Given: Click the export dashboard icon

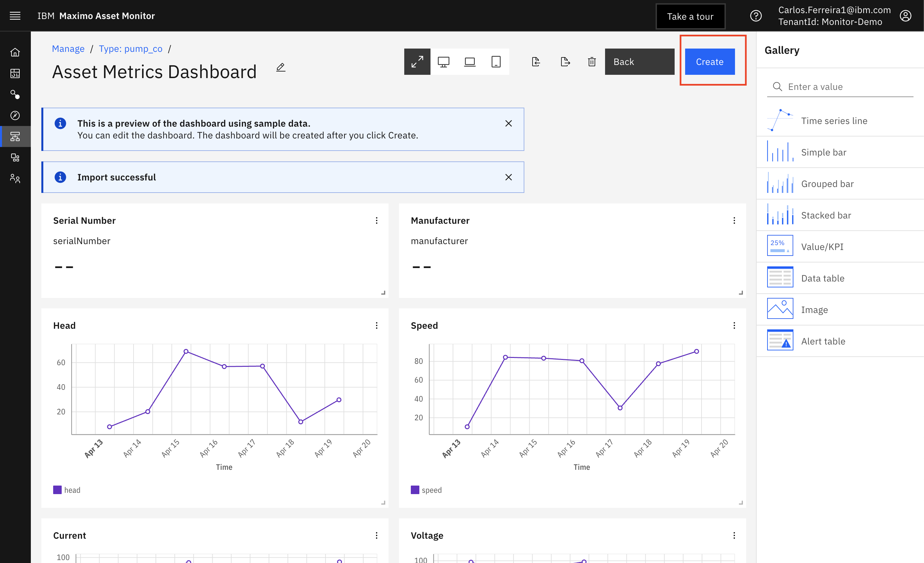Looking at the screenshot, I should click(565, 61).
